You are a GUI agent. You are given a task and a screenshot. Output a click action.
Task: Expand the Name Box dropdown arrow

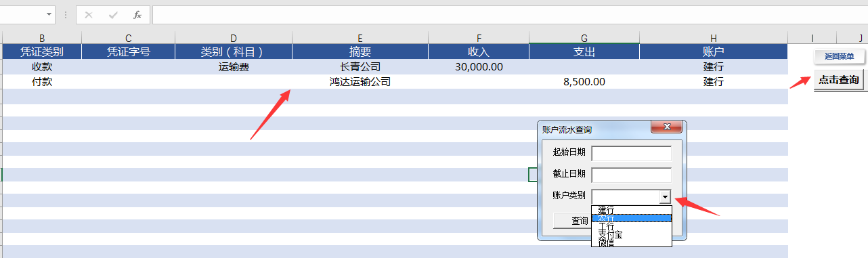pos(49,14)
